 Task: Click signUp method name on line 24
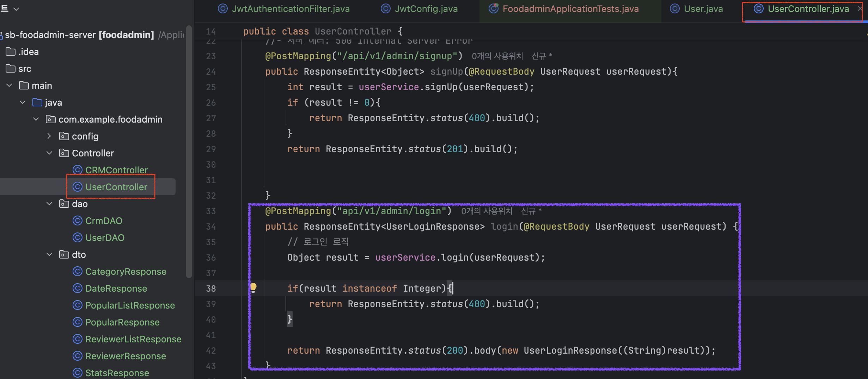[x=446, y=72]
